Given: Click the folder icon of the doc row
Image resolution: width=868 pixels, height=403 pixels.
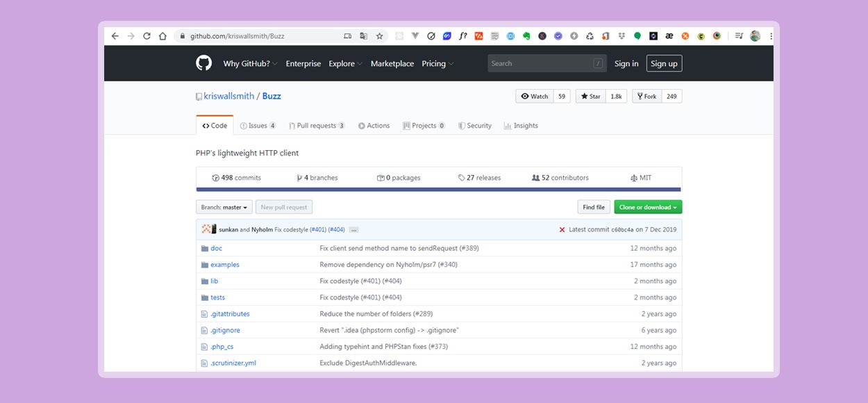Looking at the screenshot, I should [205, 248].
